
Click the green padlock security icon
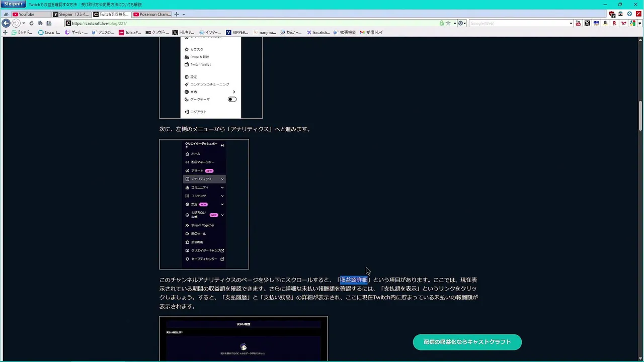click(x=441, y=23)
